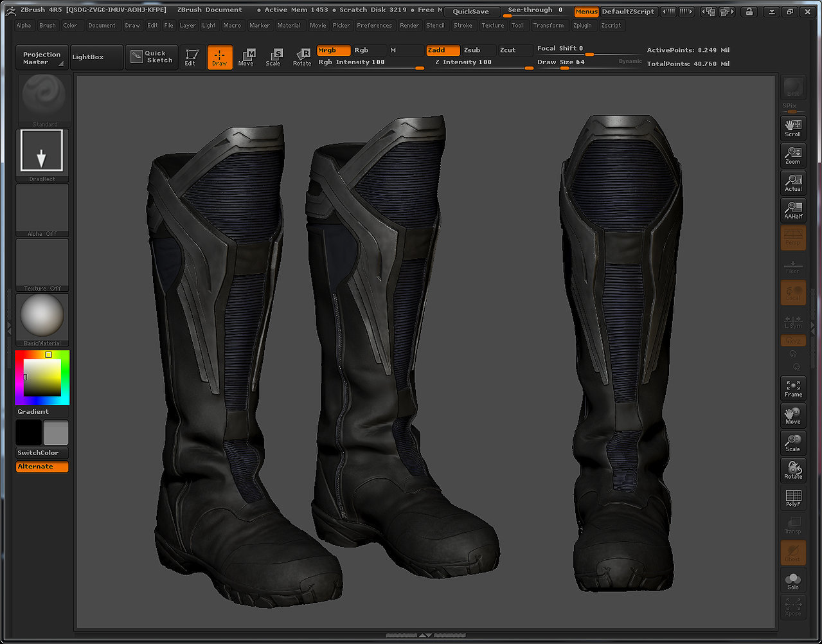822x644 pixels.
Task: Open the Draw menu
Action: click(x=132, y=26)
